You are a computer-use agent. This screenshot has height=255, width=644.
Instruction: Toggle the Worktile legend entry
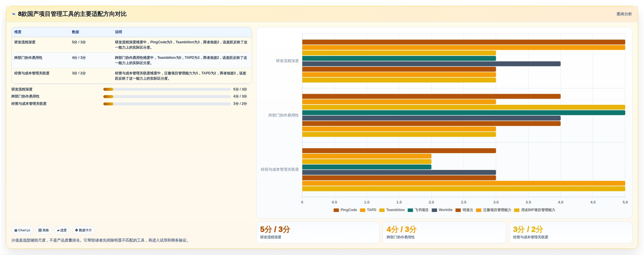coord(442,210)
